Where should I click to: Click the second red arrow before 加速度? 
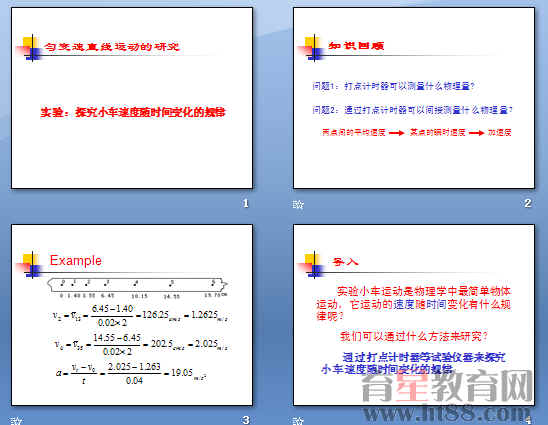[476, 133]
